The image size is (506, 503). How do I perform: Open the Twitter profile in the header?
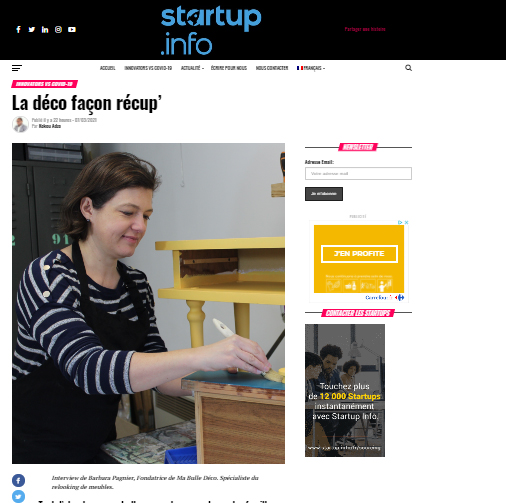point(32,29)
